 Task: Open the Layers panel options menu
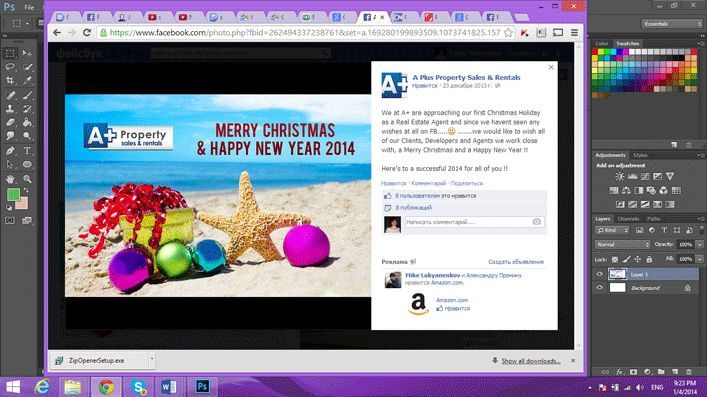(x=700, y=219)
